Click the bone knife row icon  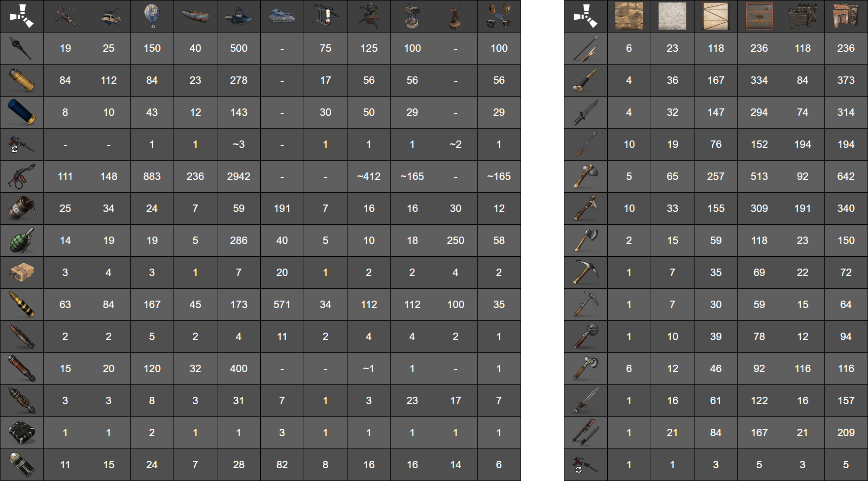pos(586,80)
